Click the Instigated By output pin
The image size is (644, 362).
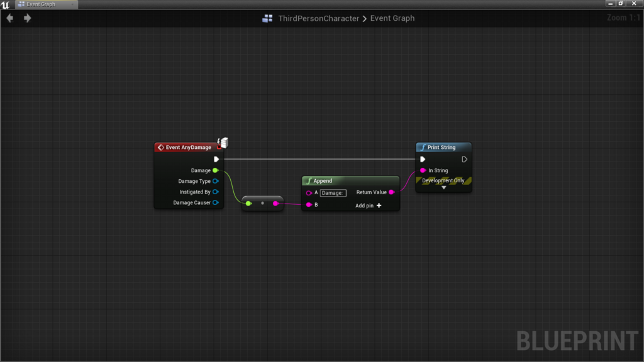click(215, 192)
